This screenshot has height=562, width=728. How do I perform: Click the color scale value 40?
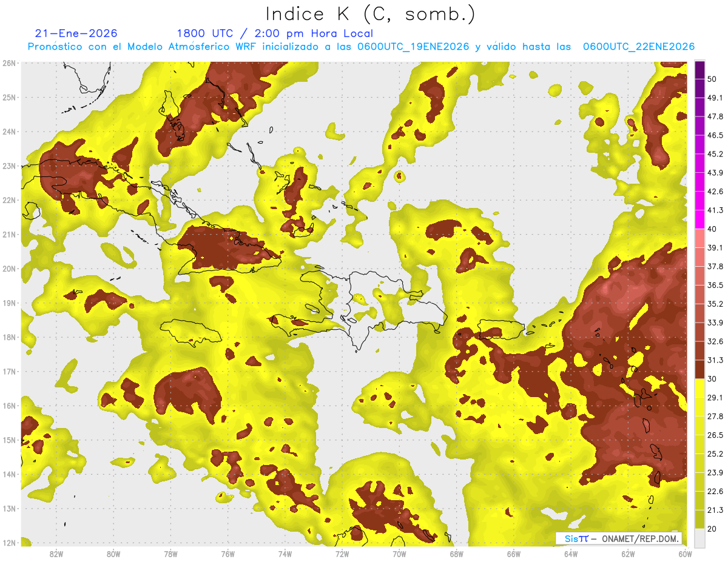712,229
